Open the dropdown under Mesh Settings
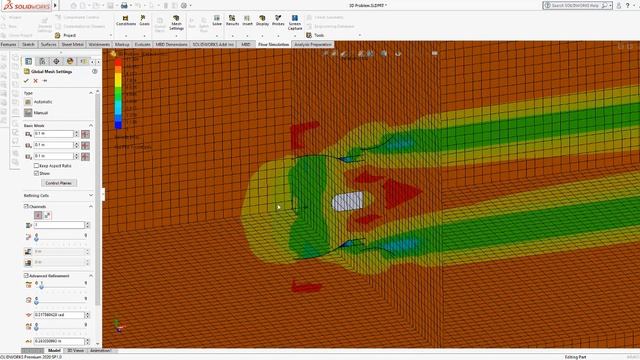 176,36
